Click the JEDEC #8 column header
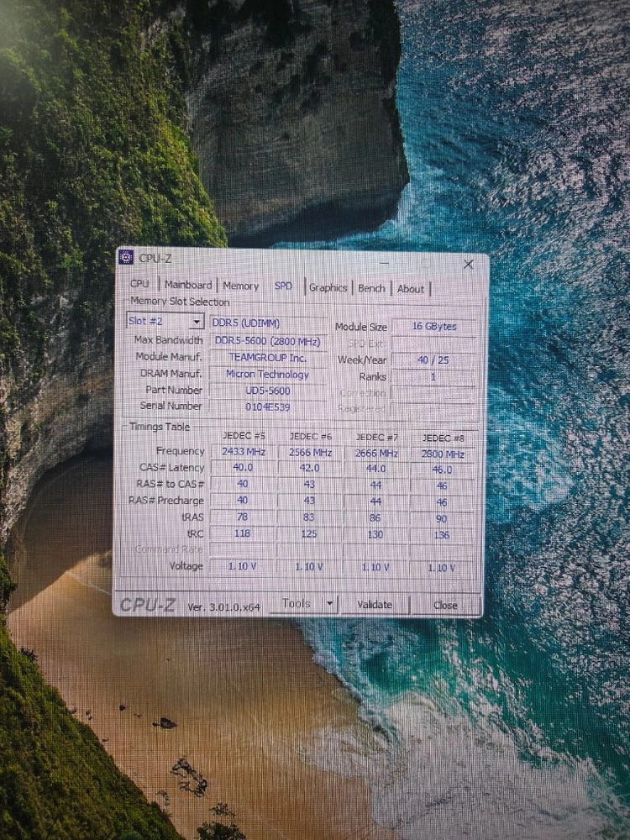 [443, 438]
